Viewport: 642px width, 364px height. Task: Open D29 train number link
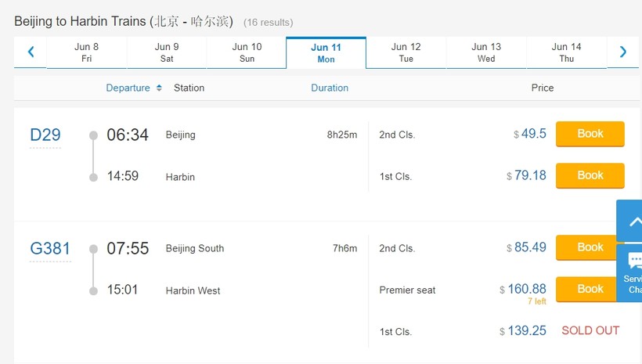(45, 135)
